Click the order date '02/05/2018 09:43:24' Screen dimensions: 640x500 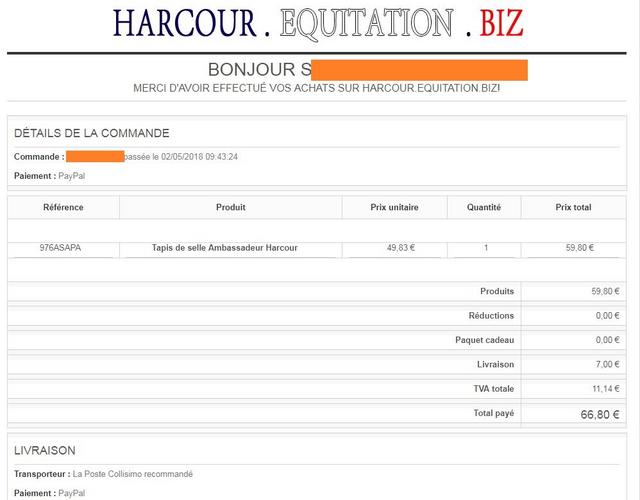tap(199, 157)
